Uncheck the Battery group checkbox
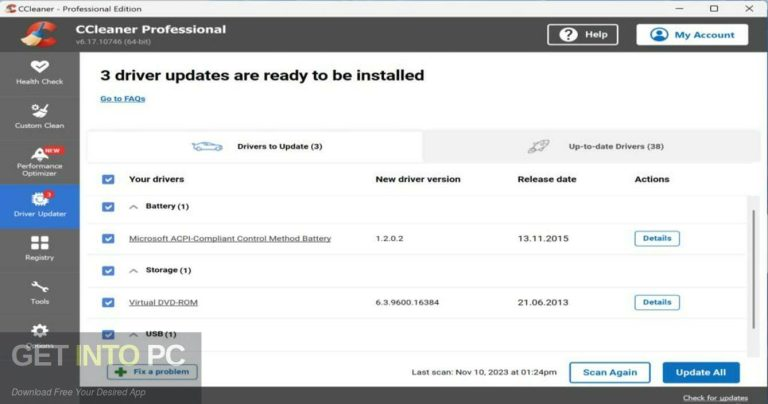The height and width of the screenshot is (404, 768). coord(108,207)
